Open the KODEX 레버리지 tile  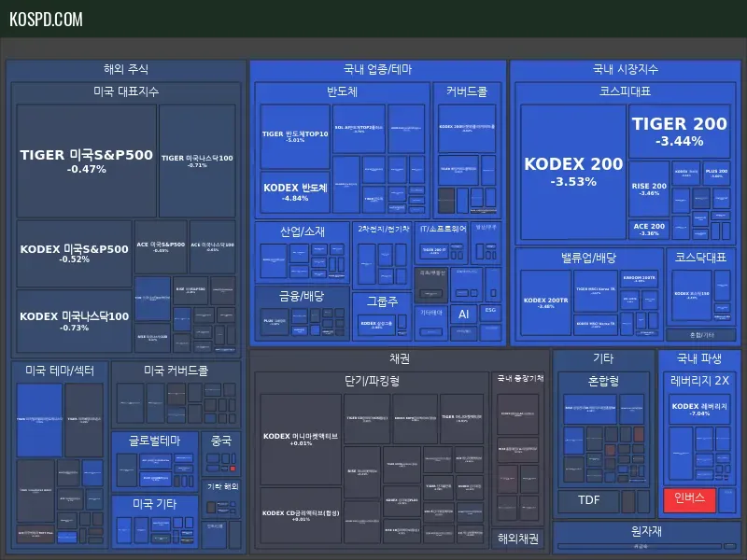(699, 409)
